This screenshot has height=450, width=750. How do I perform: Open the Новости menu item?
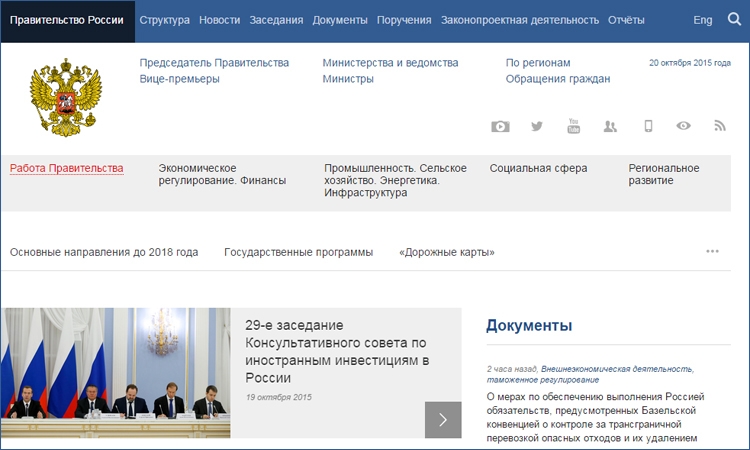point(220,20)
